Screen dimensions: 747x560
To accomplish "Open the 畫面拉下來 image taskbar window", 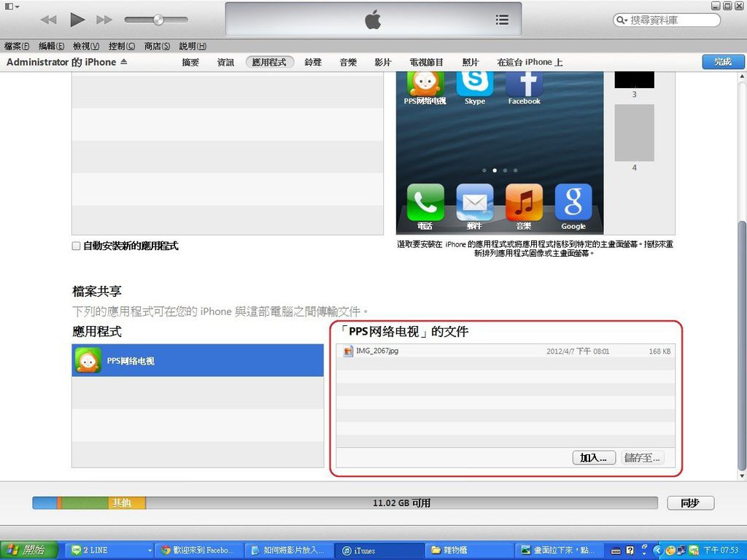I will coord(560,550).
